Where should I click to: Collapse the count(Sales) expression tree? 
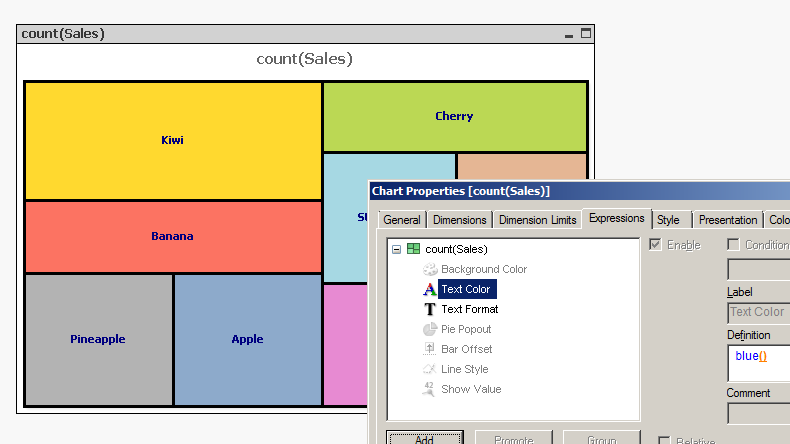pyautogui.click(x=397, y=249)
